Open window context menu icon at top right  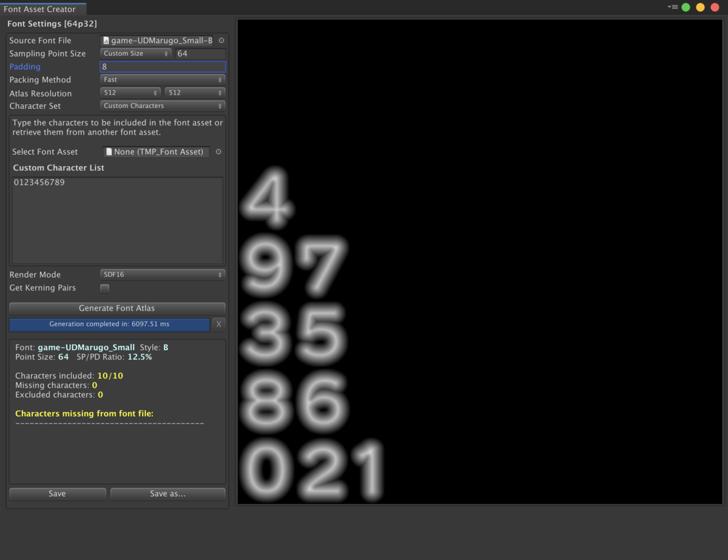click(672, 7)
